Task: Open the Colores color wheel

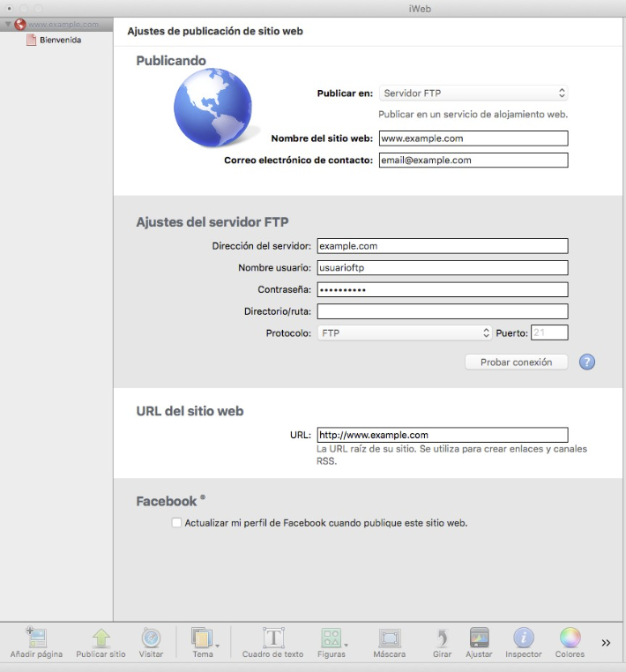Action: coord(570,638)
